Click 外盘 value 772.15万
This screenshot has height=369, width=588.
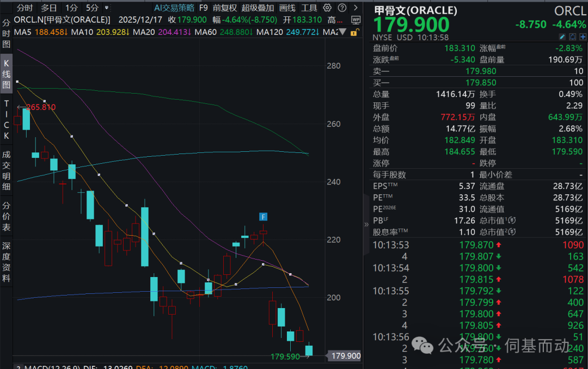pos(458,117)
